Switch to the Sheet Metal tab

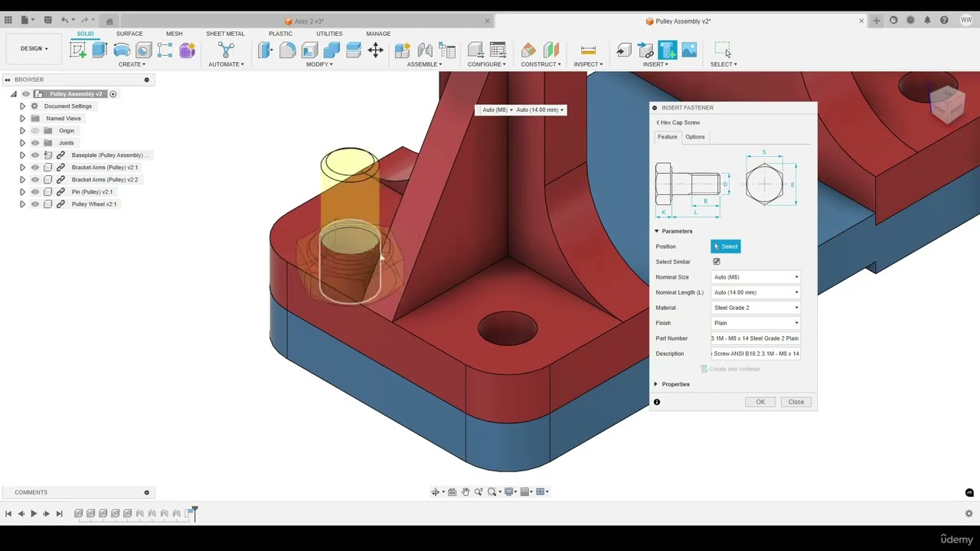coord(225,34)
